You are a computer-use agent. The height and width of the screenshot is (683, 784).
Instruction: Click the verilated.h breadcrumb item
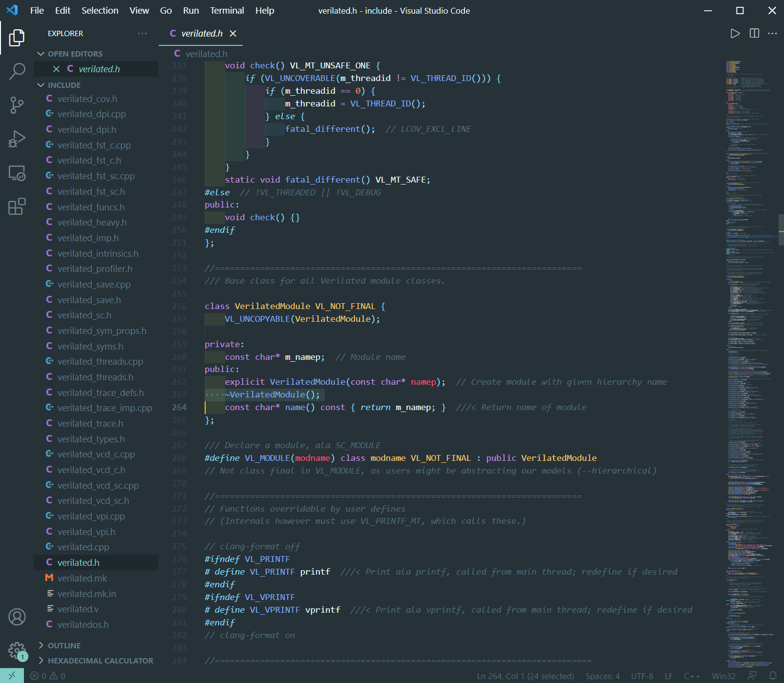click(x=206, y=54)
